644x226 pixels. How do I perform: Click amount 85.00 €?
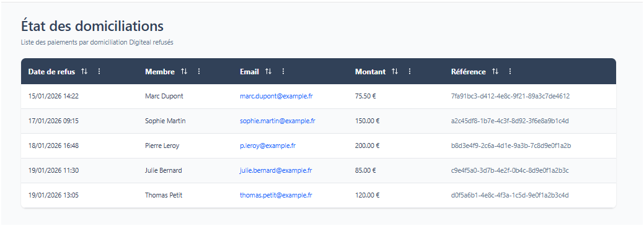366,171
